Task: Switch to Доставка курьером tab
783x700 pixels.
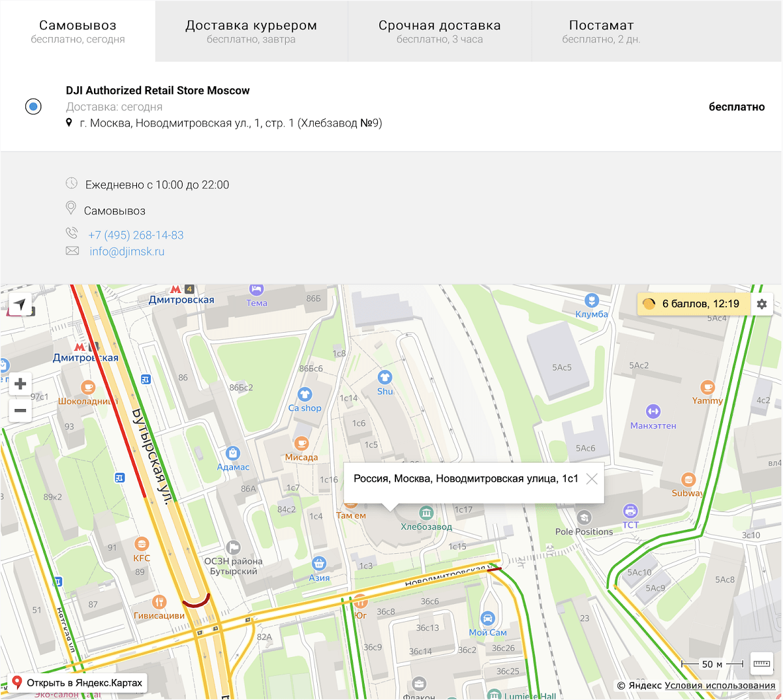Action: tap(251, 31)
